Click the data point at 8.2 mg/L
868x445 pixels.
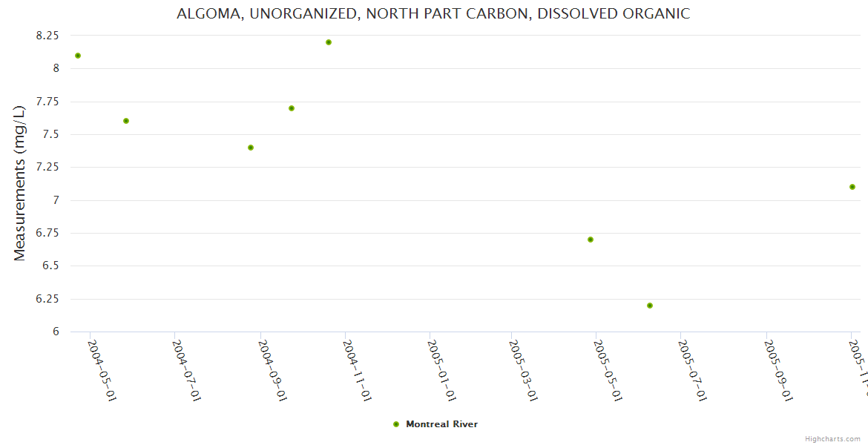(x=329, y=42)
